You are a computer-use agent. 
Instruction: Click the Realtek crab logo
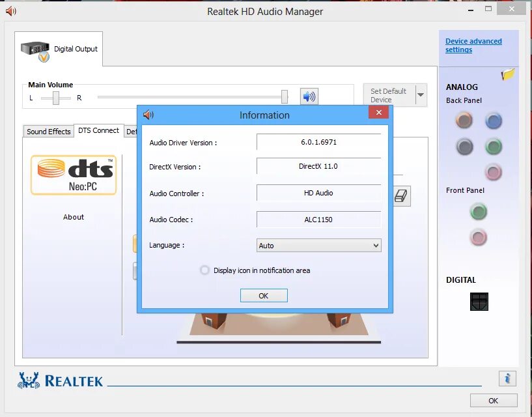pyautogui.click(x=29, y=381)
